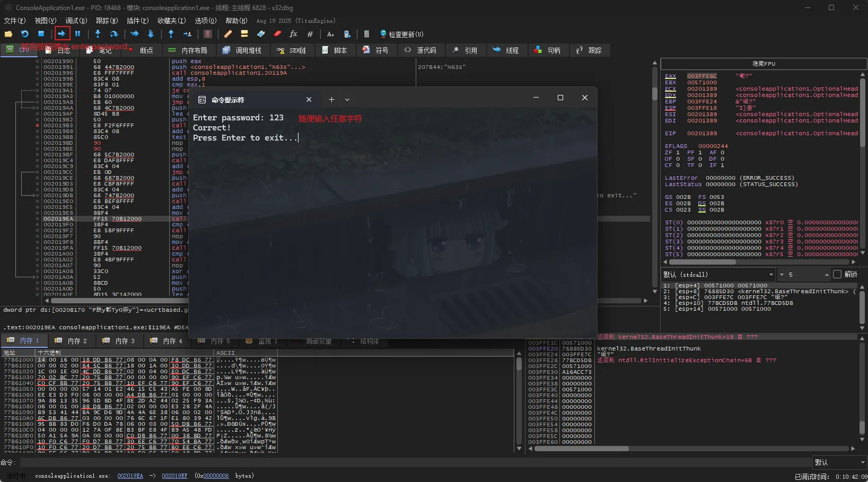
Task: Click the toolbar icon before the calculator
Action: coord(347,34)
